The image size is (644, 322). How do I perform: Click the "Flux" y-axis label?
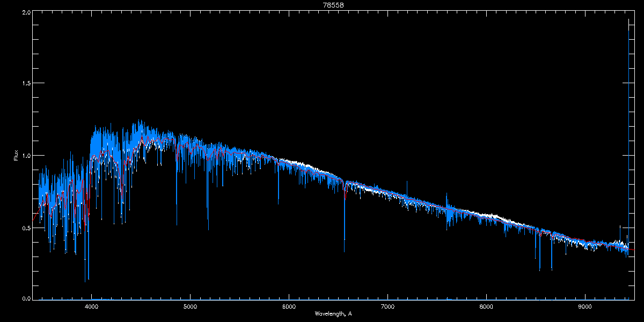click(16, 155)
